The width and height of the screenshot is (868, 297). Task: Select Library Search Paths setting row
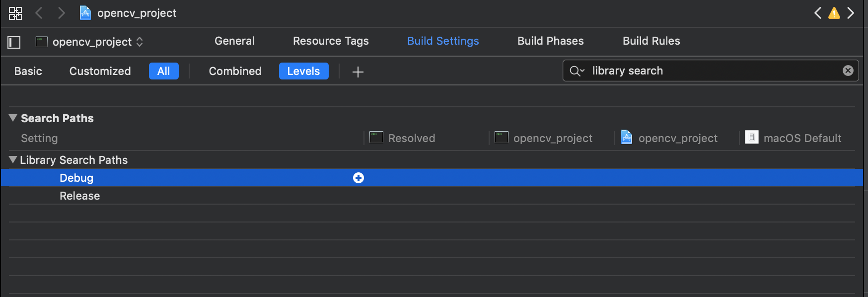coord(432,160)
